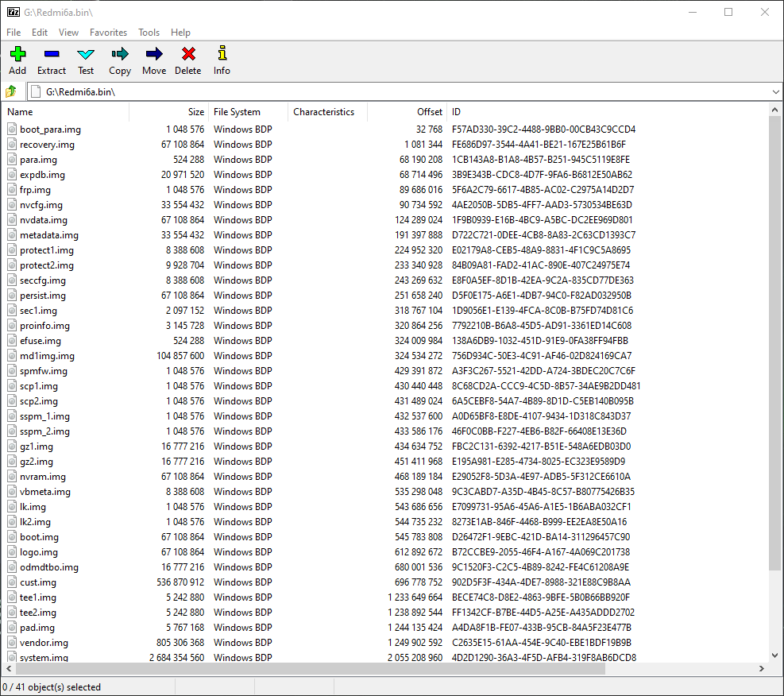
Task: Select the odmdtbo.img file name
Action: coord(49,567)
